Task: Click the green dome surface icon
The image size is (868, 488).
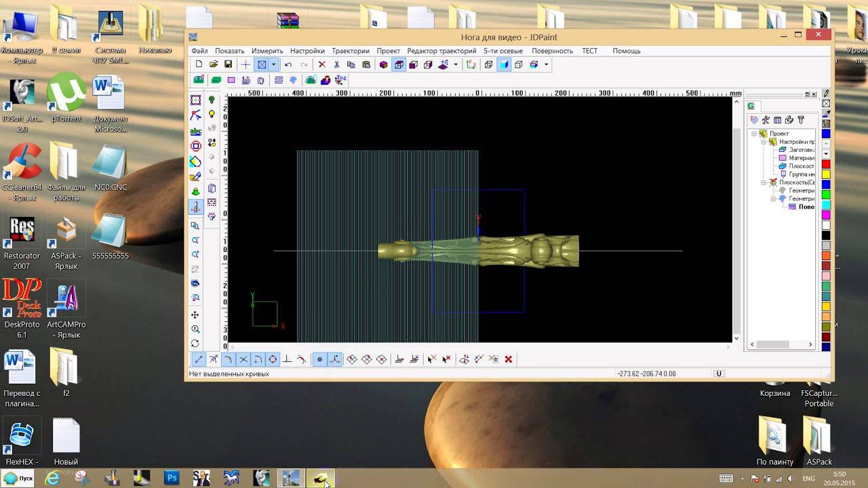Action: tap(311, 80)
